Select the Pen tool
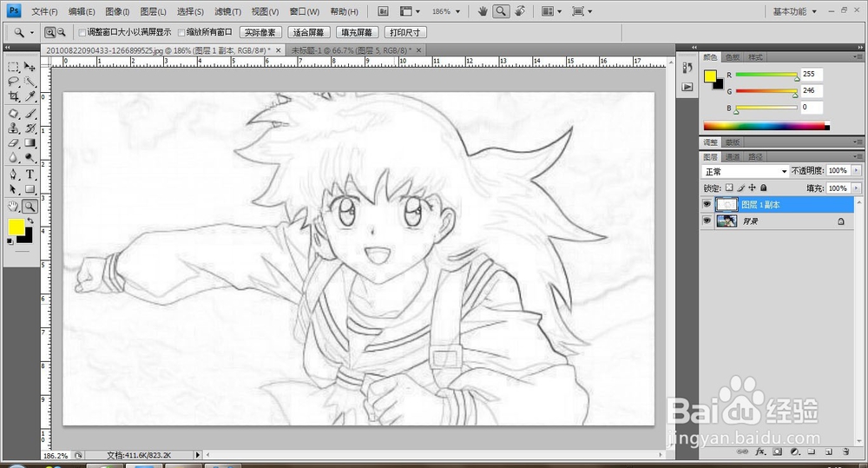This screenshot has width=868, height=468. click(13, 175)
